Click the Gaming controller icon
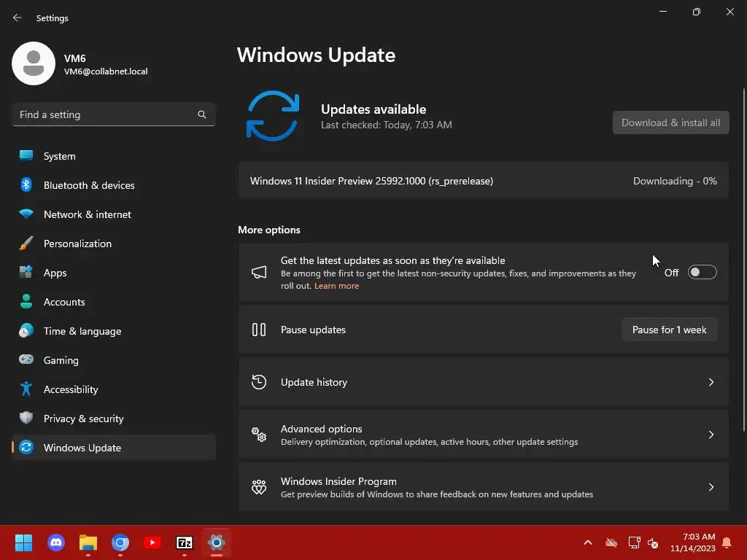The image size is (747, 560). [x=26, y=359]
